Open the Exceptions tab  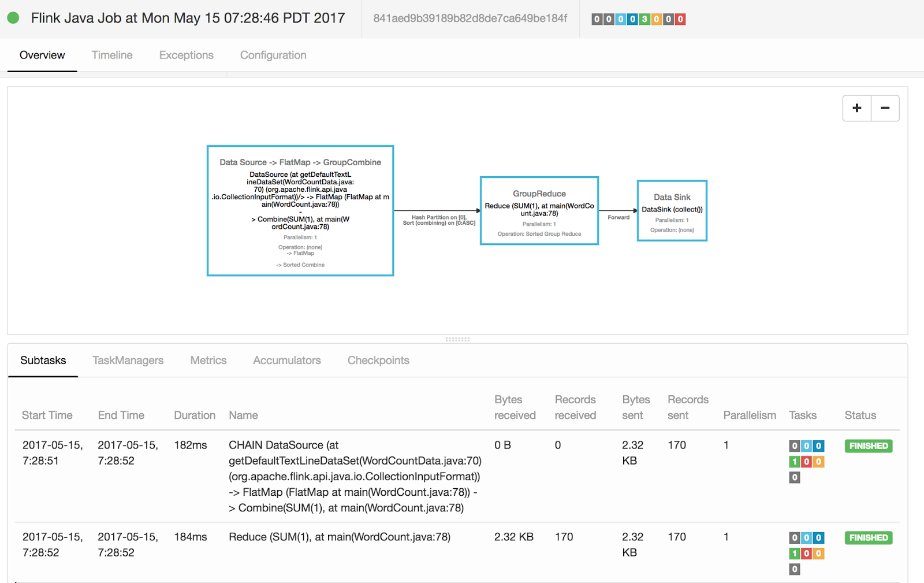tap(186, 55)
